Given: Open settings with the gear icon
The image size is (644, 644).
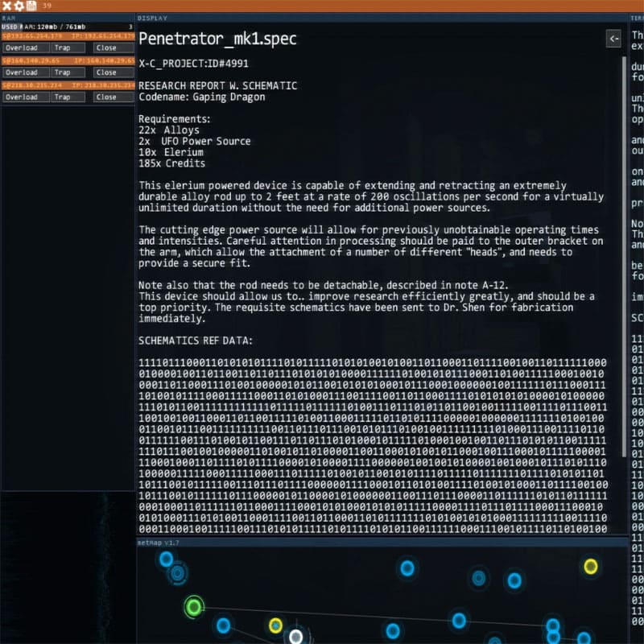Looking at the screenshot, I should pos(19,6).
